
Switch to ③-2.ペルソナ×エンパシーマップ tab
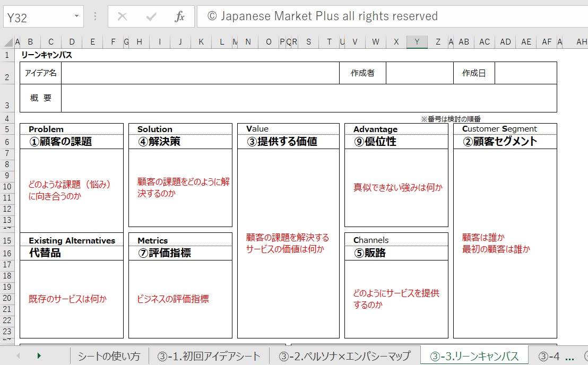(x=344, y=356)
